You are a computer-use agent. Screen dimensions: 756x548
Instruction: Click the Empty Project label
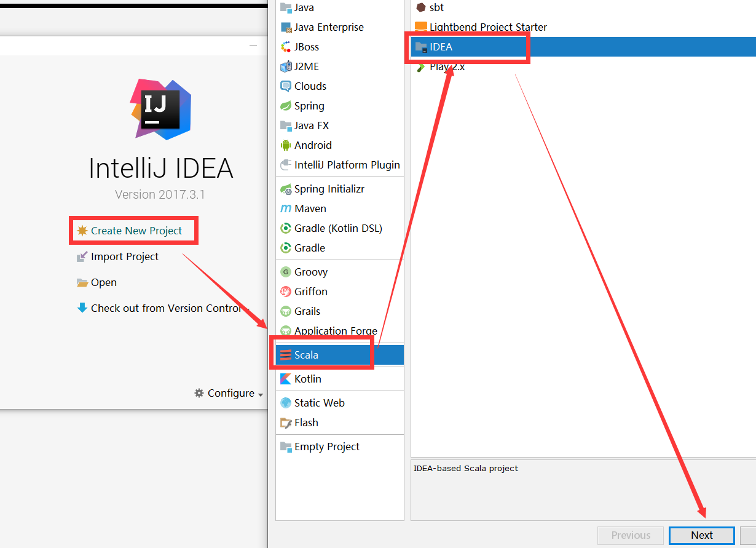[x=327, y=447]
